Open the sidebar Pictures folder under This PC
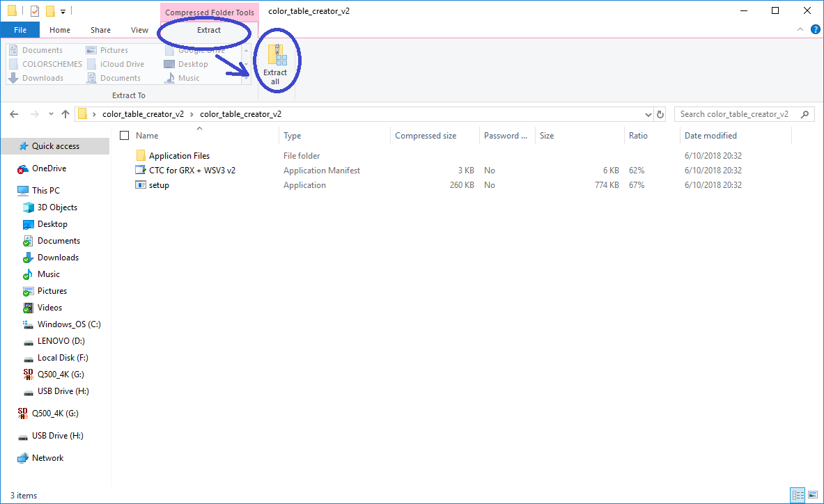 [52, 291]
